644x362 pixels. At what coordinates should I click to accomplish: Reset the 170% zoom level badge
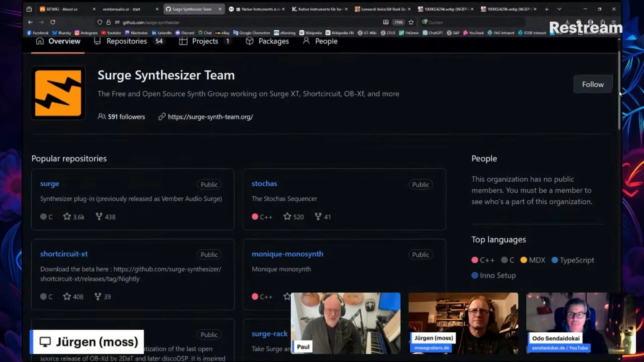tap(399, 22)
